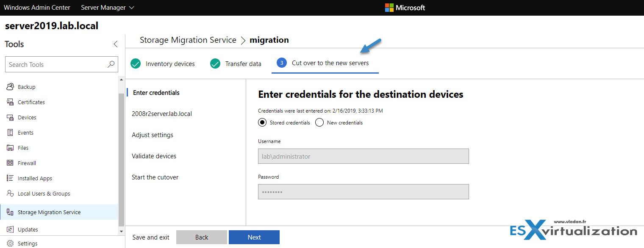Viewport: 644px width, 248px height.
Task: Open the Files tool
Action: pos(23,148)
